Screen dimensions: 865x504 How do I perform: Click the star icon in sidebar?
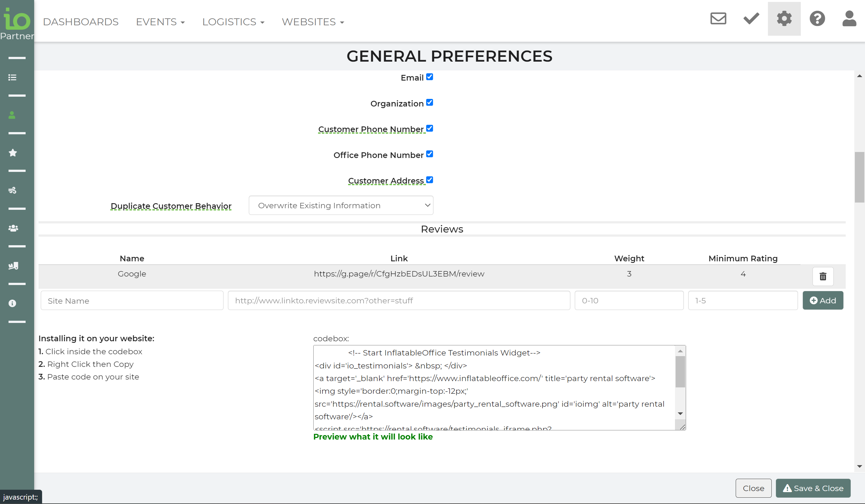13,153
